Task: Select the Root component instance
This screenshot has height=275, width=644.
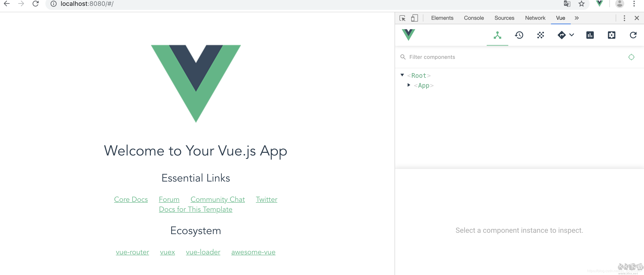Action: coord(419,75)
